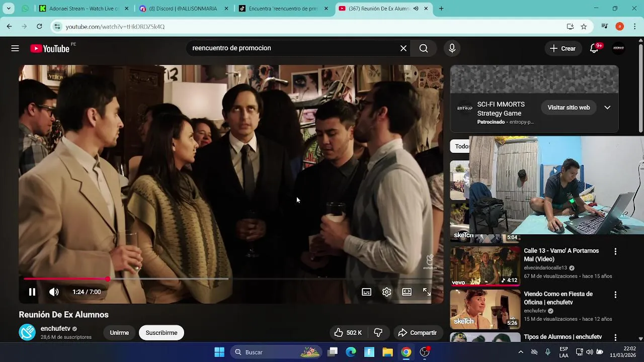The image size is (644, 362).
Task: Click the progress bar scrubber handle
Action: (108, 279)
